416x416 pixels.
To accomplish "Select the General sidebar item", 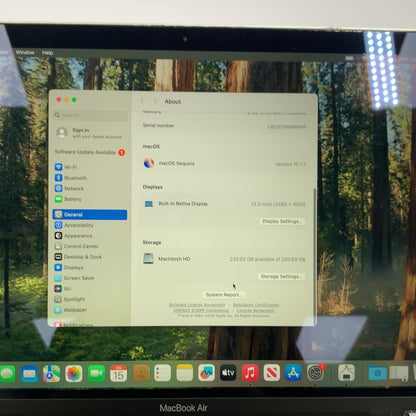I will [x=90, y=214].
